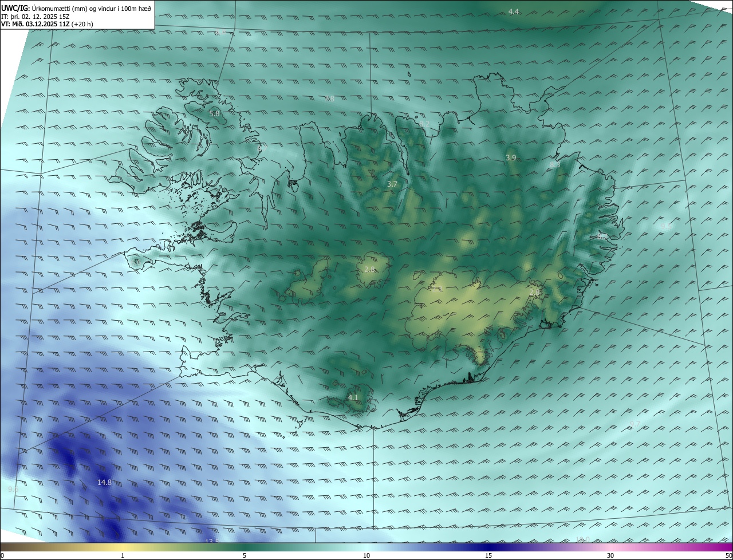This screenshot has height=560, width=733.
Task: Click the 3.7 value label
Action: (x=392, y=184)
